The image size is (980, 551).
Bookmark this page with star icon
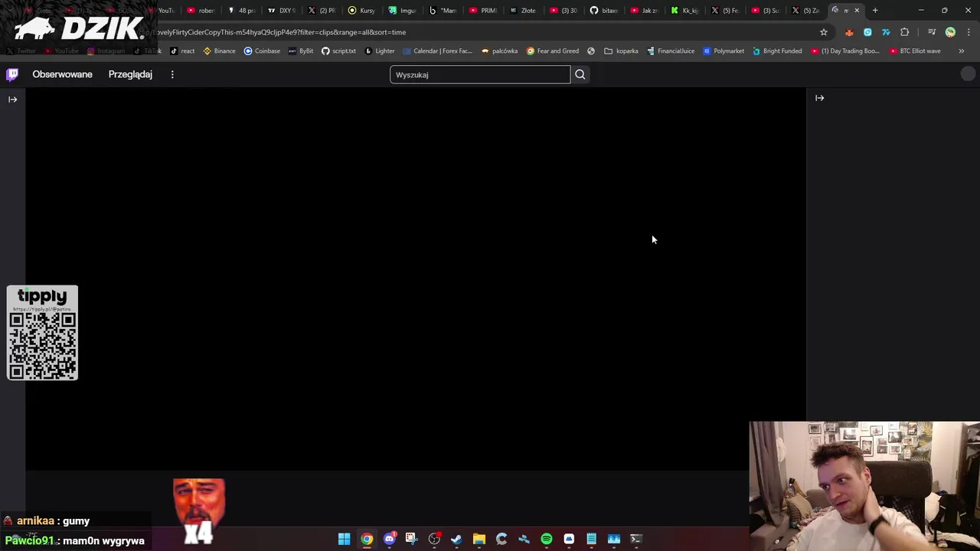pyautogui.click(x=824, y=32)
